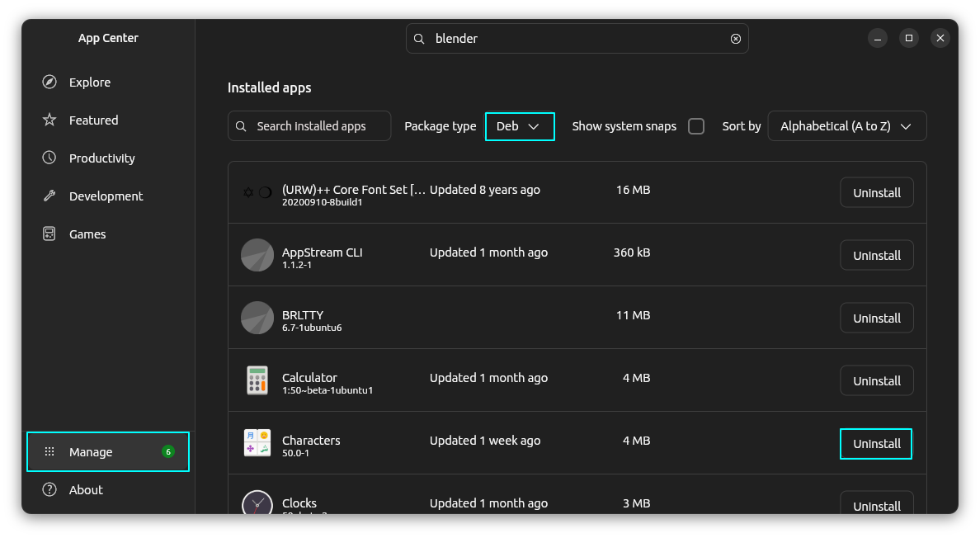980x538 pixels.
Task: Click the Clocks app icon
Action: coord(257,503)
